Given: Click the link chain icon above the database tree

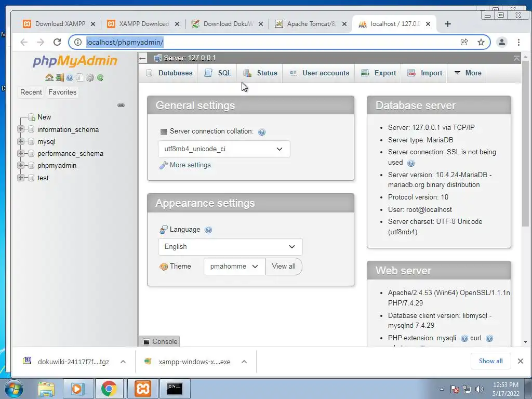Looking at the screenshot, I should [121, 105].
